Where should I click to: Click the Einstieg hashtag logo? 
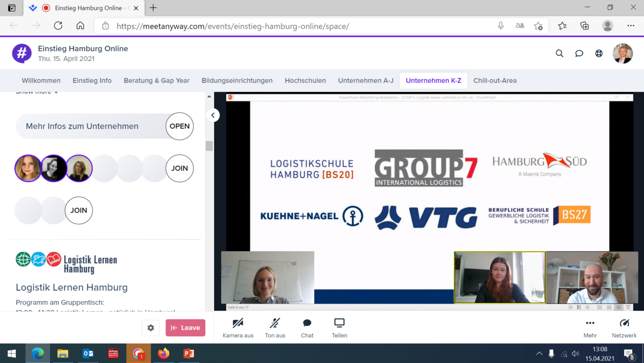click(x=22, y=53)
